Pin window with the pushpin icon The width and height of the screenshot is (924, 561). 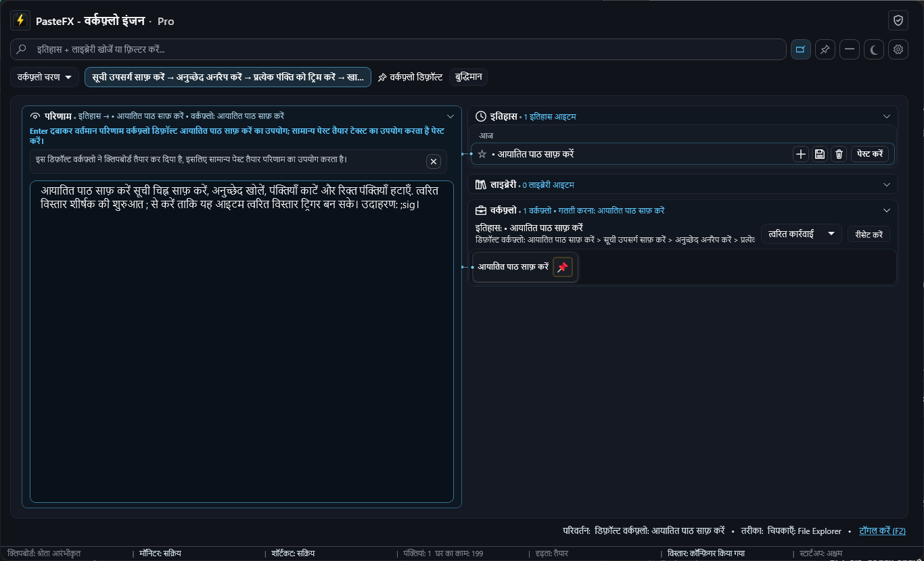pyautogui.click(x=825, y=49)
